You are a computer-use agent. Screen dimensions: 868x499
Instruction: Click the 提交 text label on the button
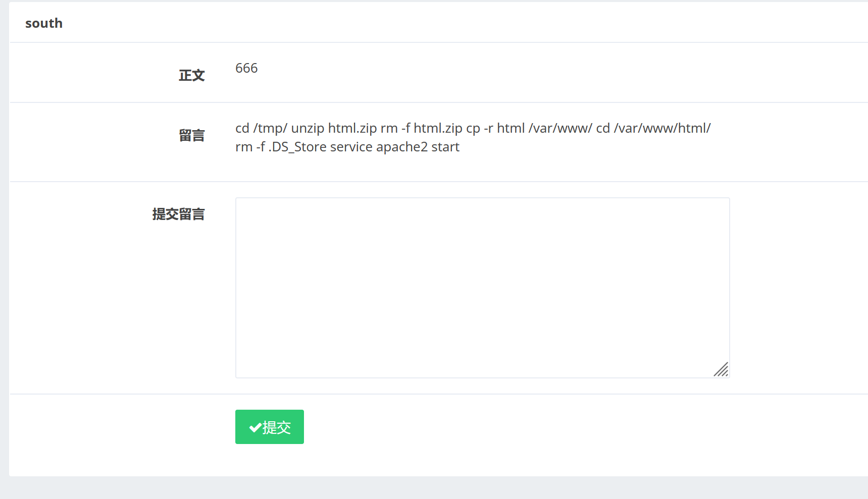(x=277, y=428)
